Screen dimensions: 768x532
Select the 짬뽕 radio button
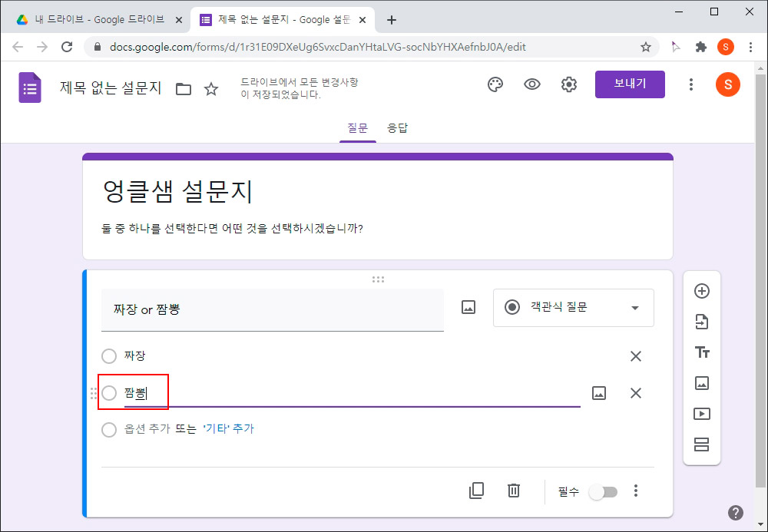point(108,392)
